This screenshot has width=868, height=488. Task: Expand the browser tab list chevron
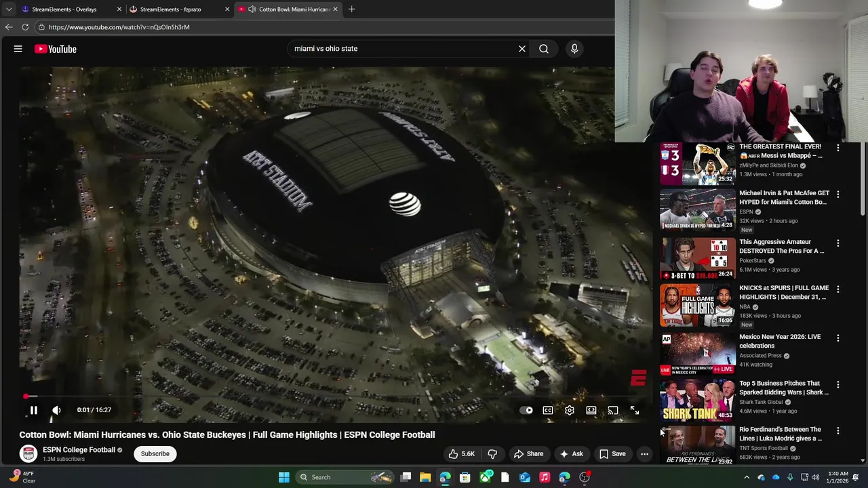click(x=9, y=9)
